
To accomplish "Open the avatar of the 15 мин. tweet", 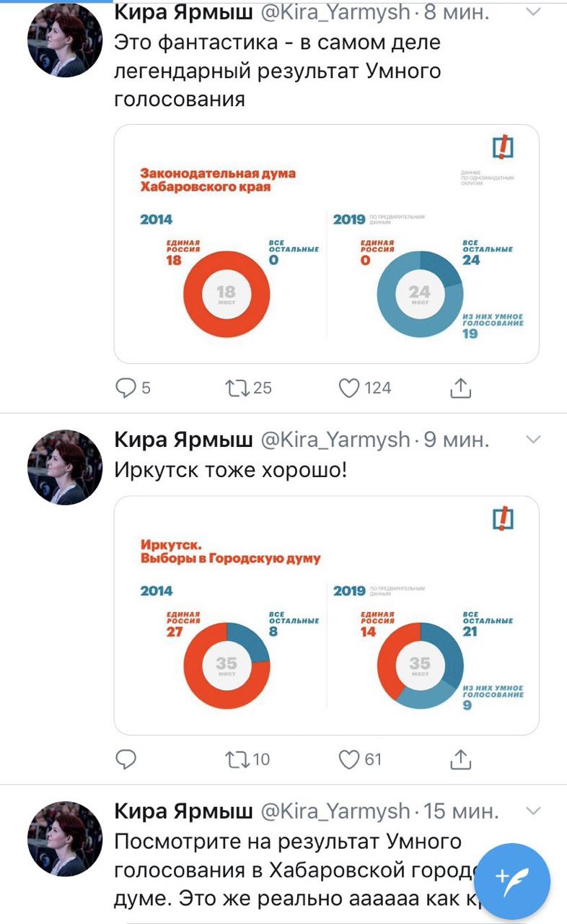I will coord(65,838).
